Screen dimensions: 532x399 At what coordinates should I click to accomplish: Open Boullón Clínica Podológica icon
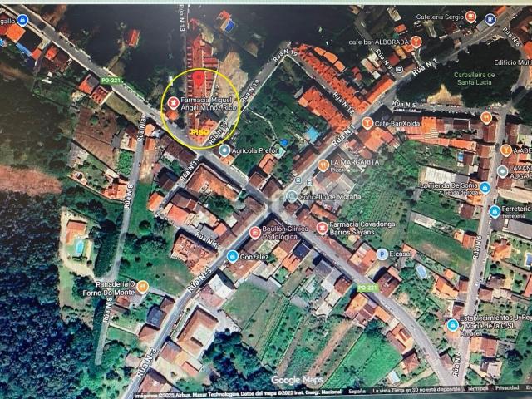pos(255,233)
